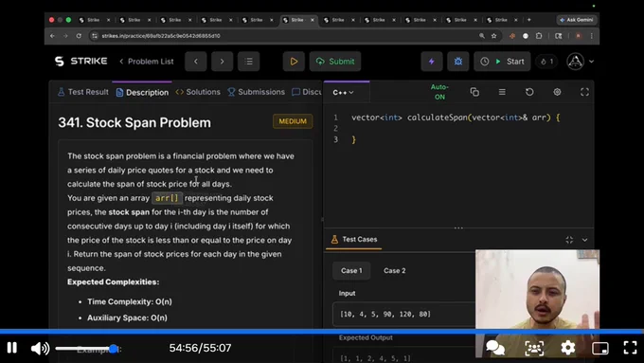
Task: Click the editor format lines icon
Action: 502,92
